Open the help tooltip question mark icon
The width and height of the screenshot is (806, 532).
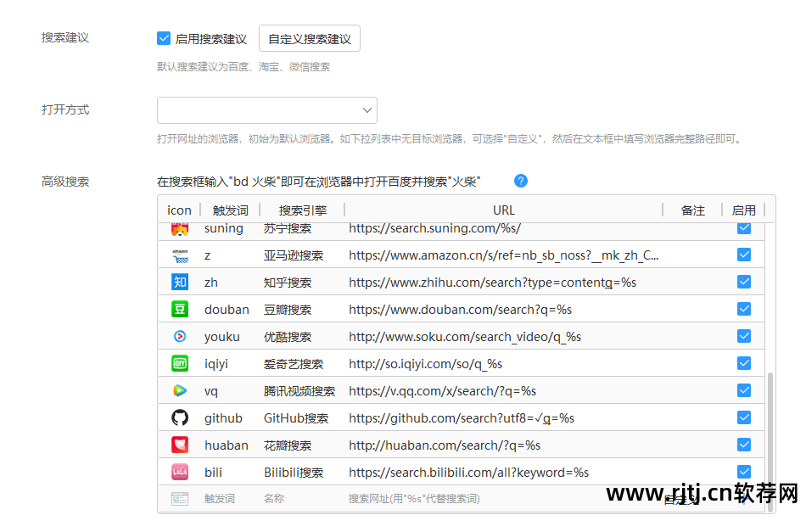[520, 181]
